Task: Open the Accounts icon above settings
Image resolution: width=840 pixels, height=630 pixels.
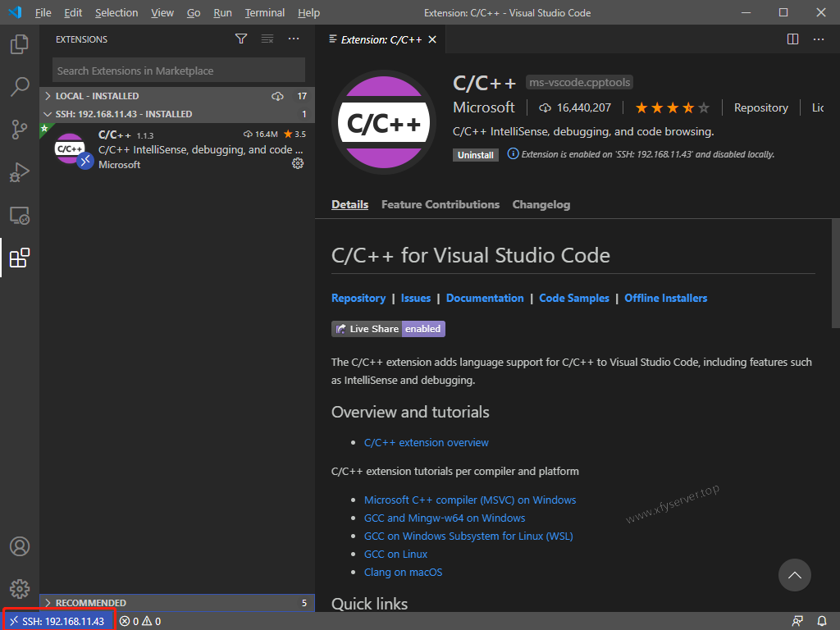Action: (19, 546)
